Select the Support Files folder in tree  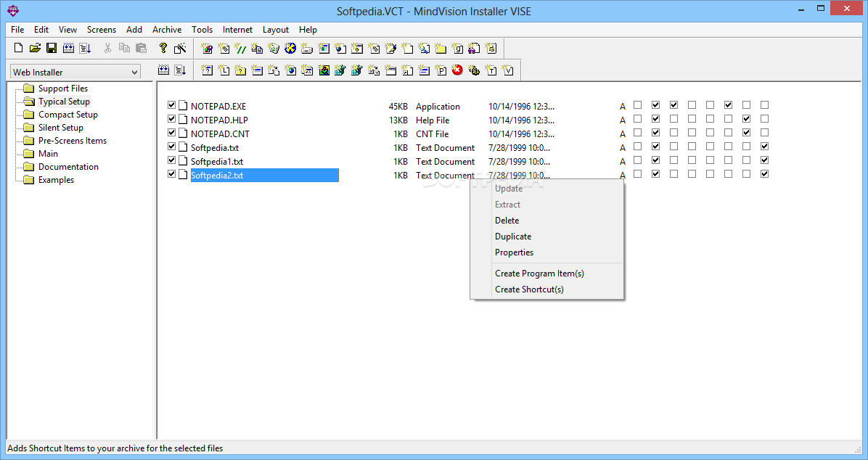(62, 89)
